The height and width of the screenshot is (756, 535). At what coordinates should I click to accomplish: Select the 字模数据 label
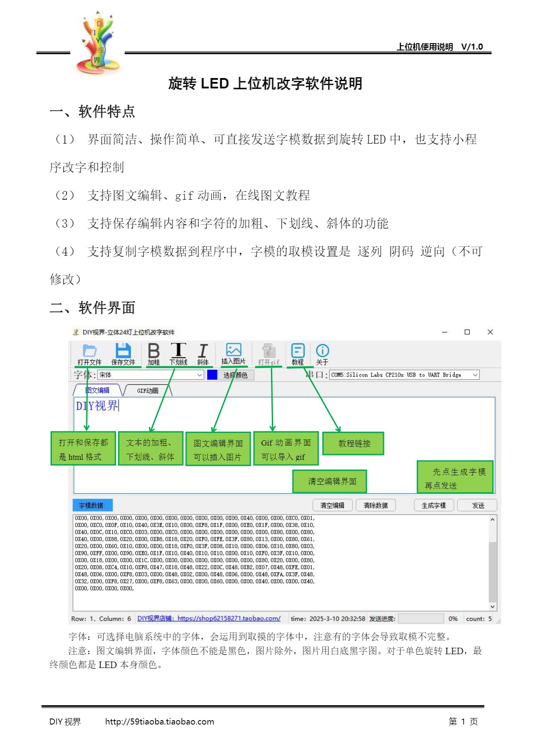tap(92, 505)
